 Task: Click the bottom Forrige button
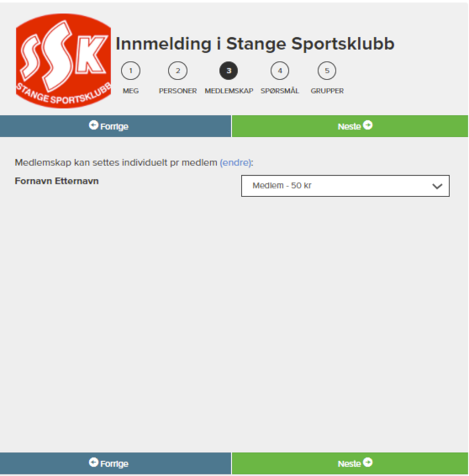point(115,463)
